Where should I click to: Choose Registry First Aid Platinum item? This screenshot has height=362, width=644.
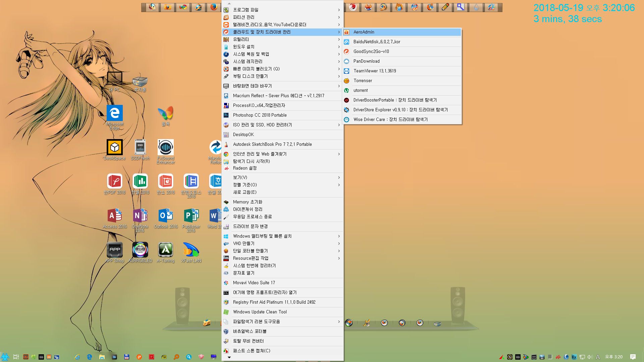282,302
